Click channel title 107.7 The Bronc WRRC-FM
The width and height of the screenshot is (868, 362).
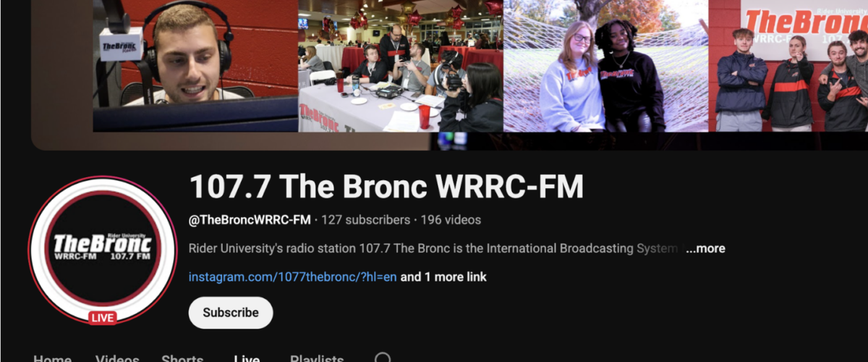[386, 187]
